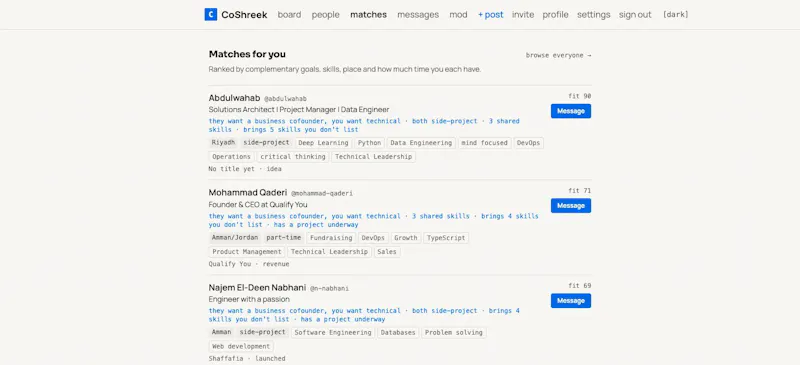Viewport: 800px width, 365px height.
Task: Click the Matches for you heading
Action: click(247, 54)
